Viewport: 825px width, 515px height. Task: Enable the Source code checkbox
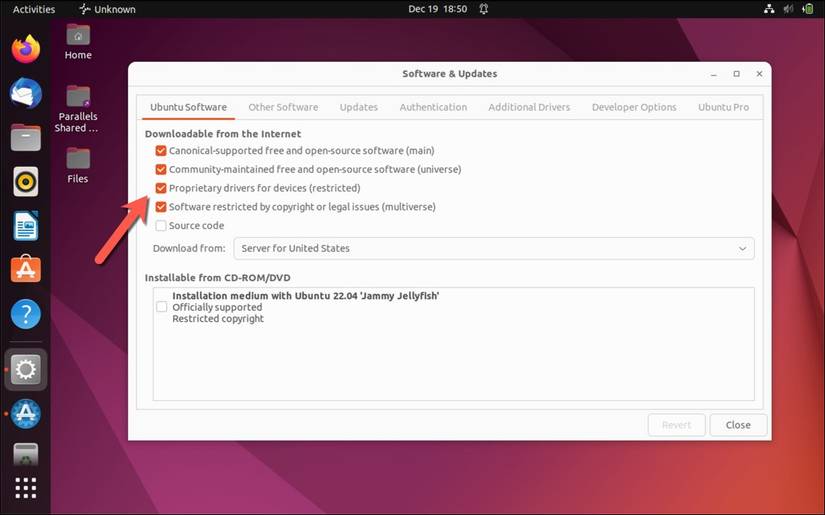click(161, 226)
